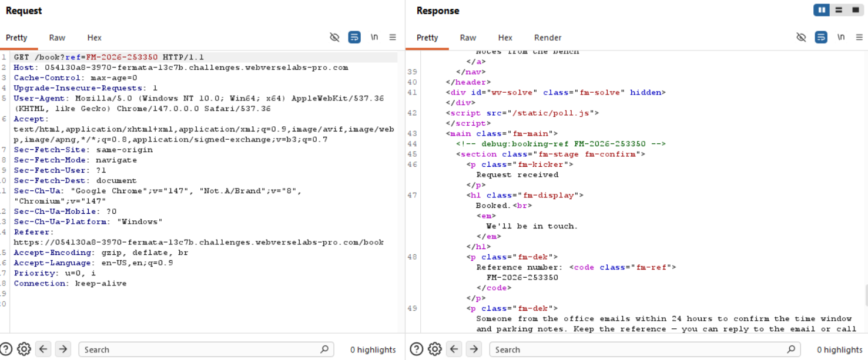
Task: Open settings gear in Request search bar
Action: 24,349
